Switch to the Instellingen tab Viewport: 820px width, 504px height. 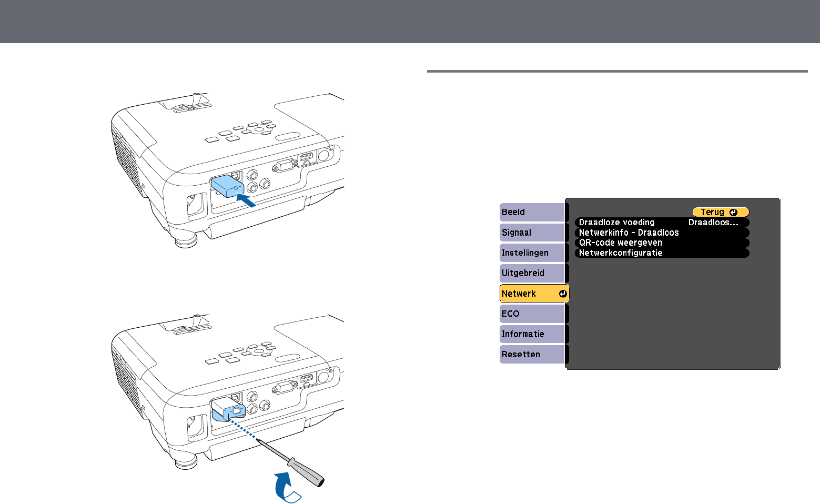click(x=532, y=253)
